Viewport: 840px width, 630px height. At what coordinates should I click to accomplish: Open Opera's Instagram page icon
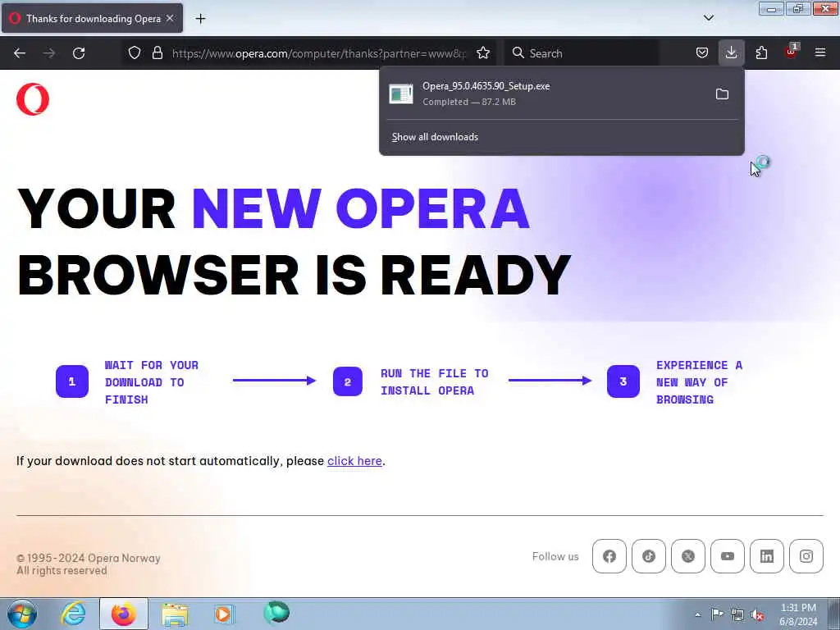806,556
